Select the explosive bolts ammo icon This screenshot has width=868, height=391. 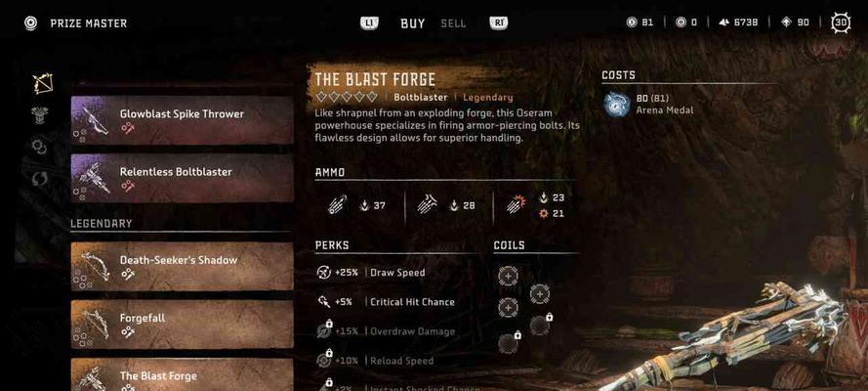(516, 205)
